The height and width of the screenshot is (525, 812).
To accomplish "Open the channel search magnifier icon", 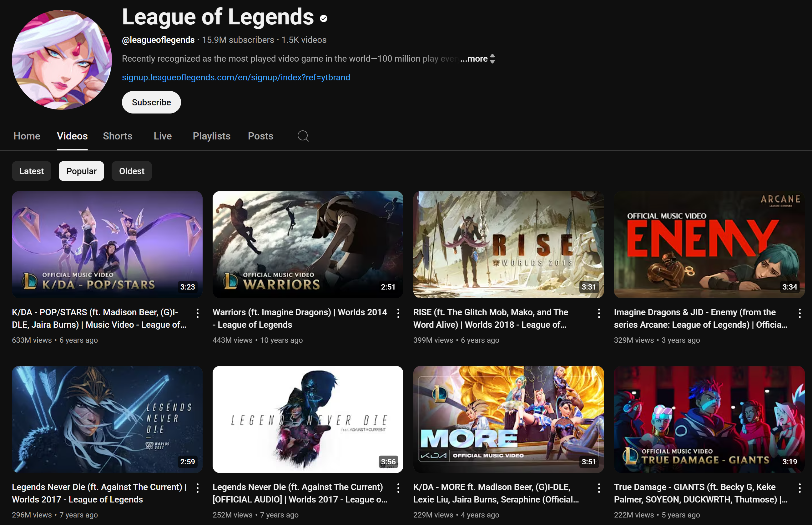I will (x=303, y=136).
